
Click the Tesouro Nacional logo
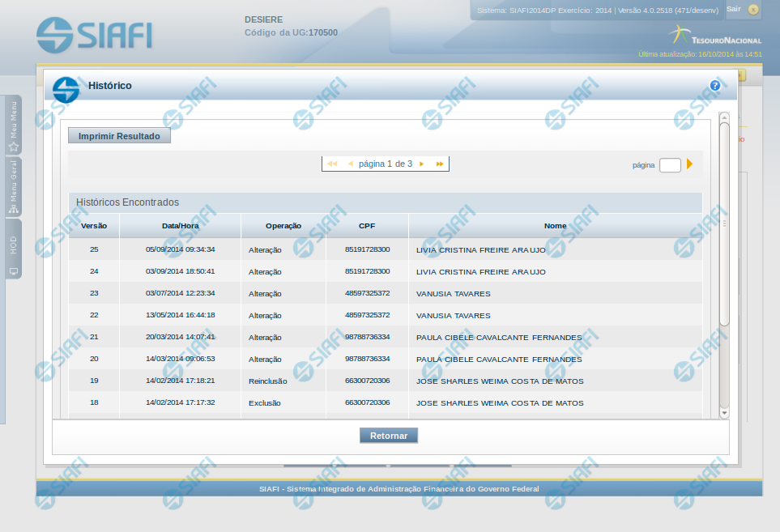coord(715,36)
